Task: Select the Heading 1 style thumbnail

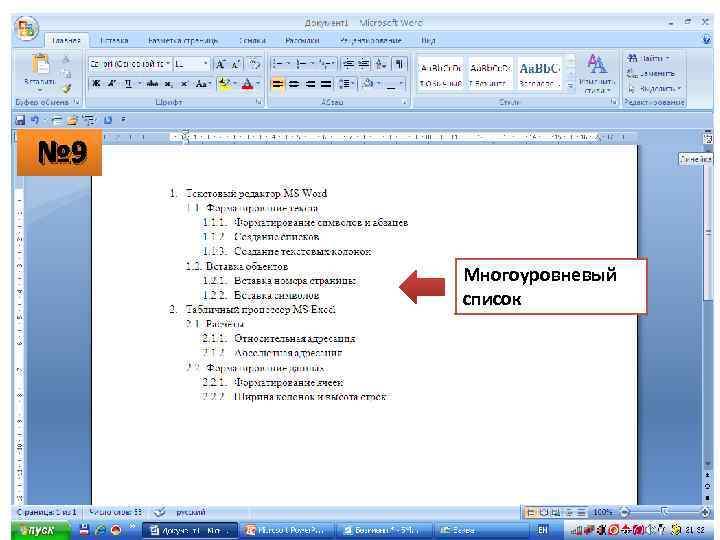Action: tap(540, 74)
